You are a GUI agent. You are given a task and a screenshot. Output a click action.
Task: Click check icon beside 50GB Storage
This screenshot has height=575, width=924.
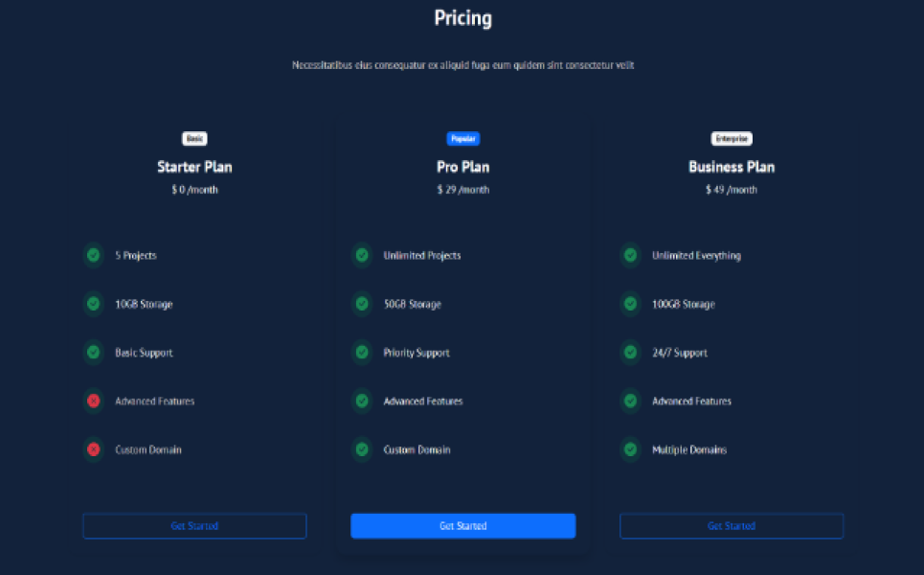362,304
